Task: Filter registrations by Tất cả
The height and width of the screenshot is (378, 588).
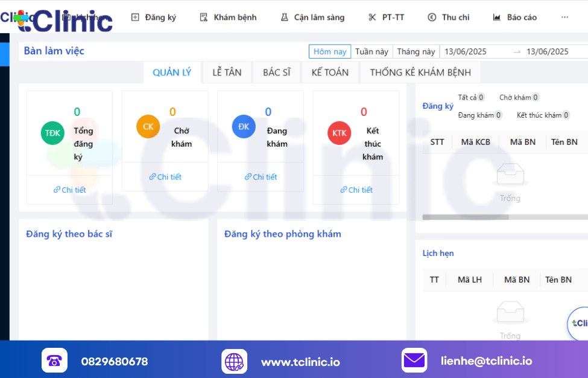Action: tap(471, 97)
